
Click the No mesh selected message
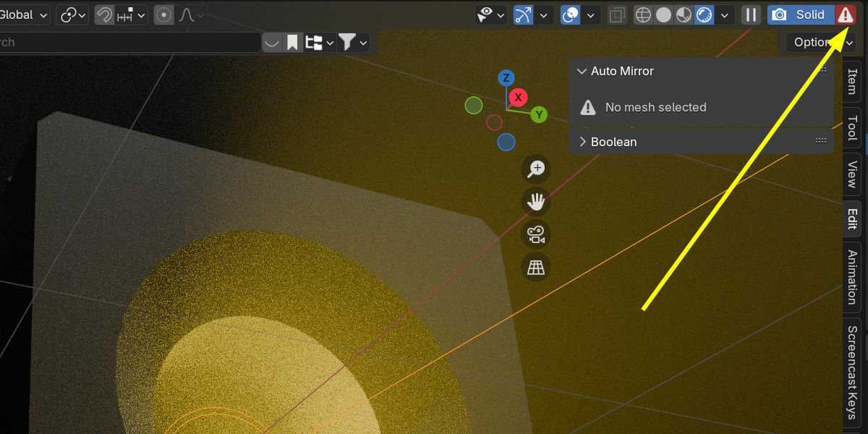click(655, 107)
